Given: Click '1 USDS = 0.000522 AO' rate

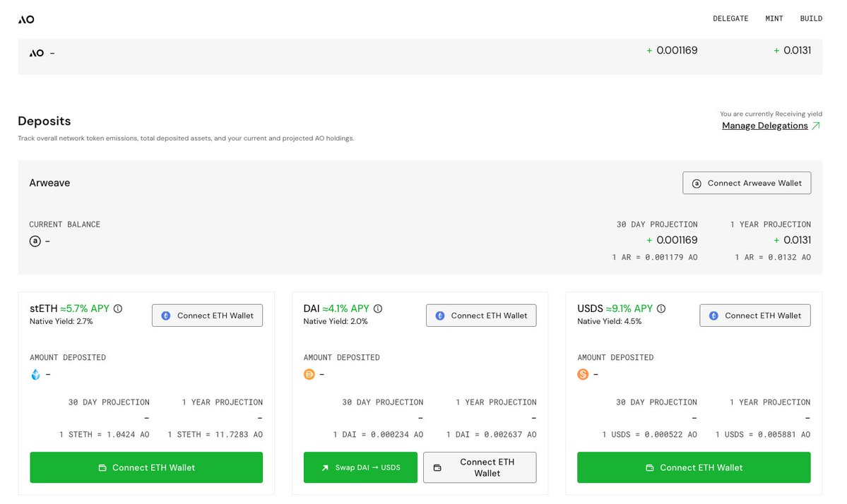Looking at the screenshot, I should 650,434.
